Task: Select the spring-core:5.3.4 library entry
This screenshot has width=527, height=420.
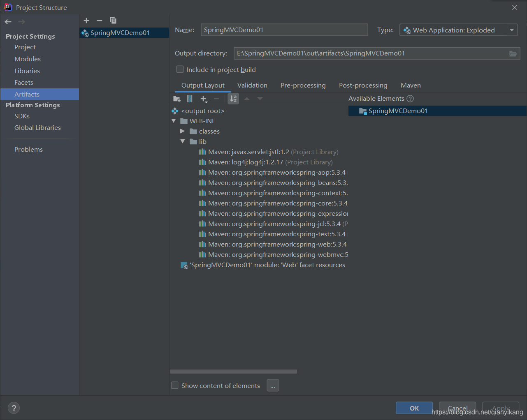Action: [273, 203]
